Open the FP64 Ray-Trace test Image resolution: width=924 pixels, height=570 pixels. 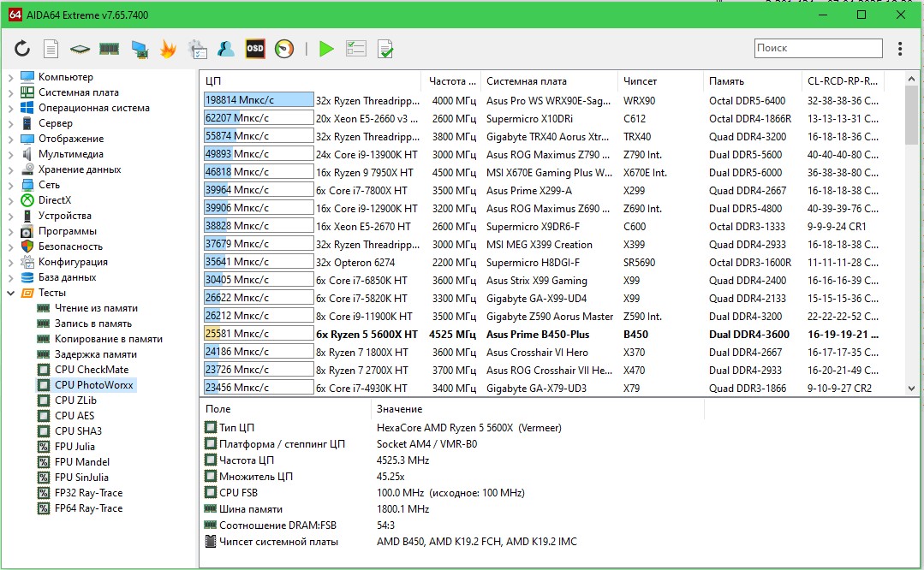(88, 508)
